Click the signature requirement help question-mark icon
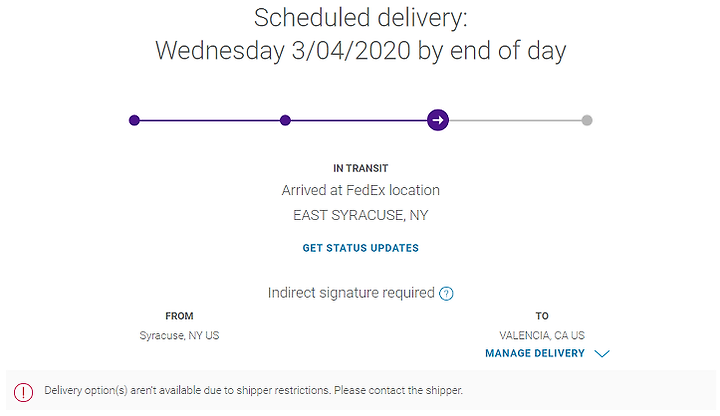This screenshot has height=416, width=720. (446, 293)
